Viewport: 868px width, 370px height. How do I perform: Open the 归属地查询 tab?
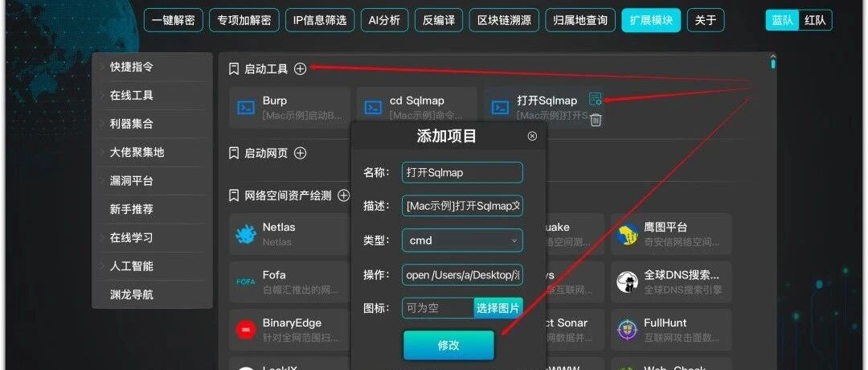point(580,20)
